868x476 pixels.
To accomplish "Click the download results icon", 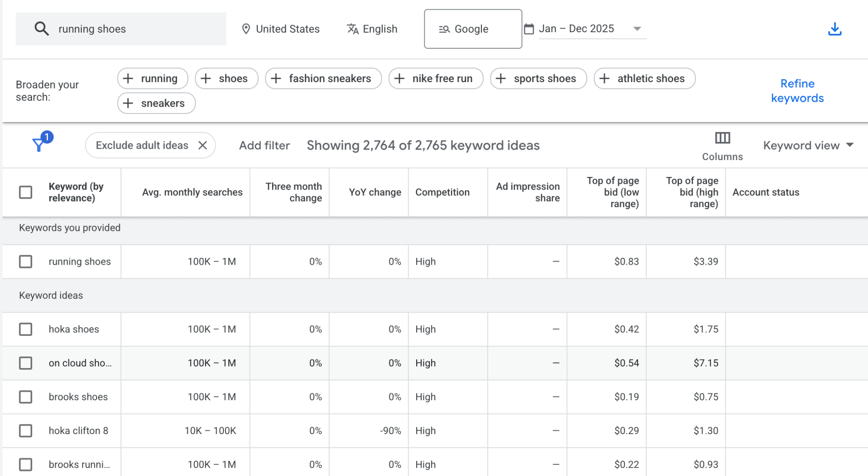I will (x=835, y=29).
